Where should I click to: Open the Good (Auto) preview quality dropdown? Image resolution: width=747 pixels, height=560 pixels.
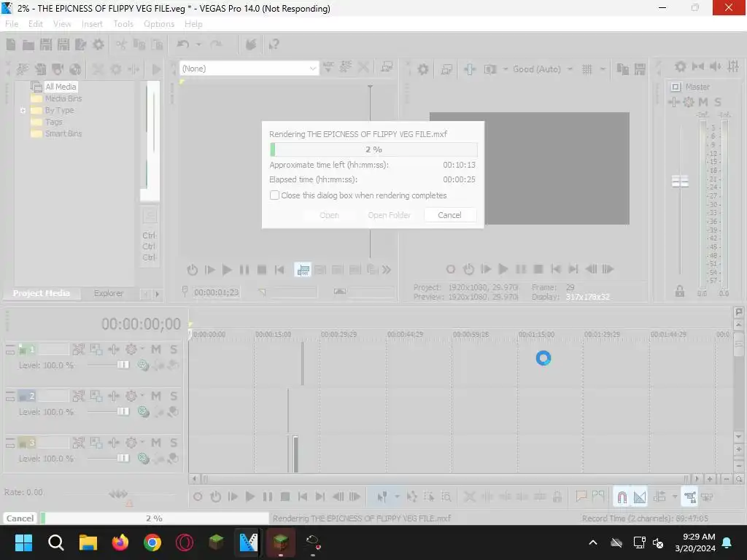coord(543,69)
